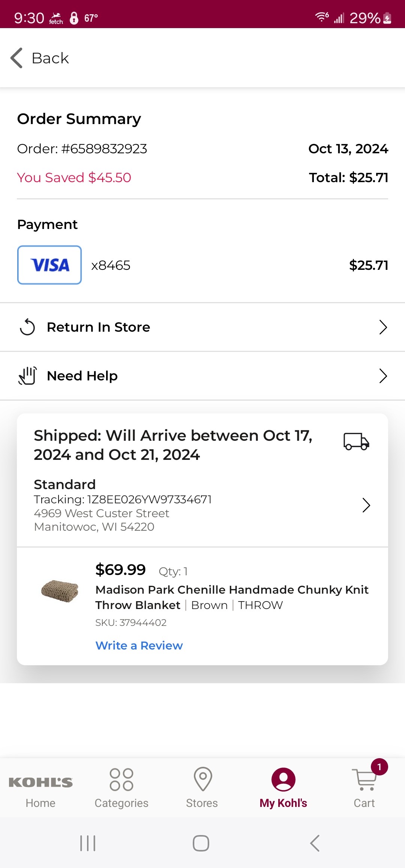Tap the Android home button
This screenshot has height=868, width=405.
(x=201, y=843)
